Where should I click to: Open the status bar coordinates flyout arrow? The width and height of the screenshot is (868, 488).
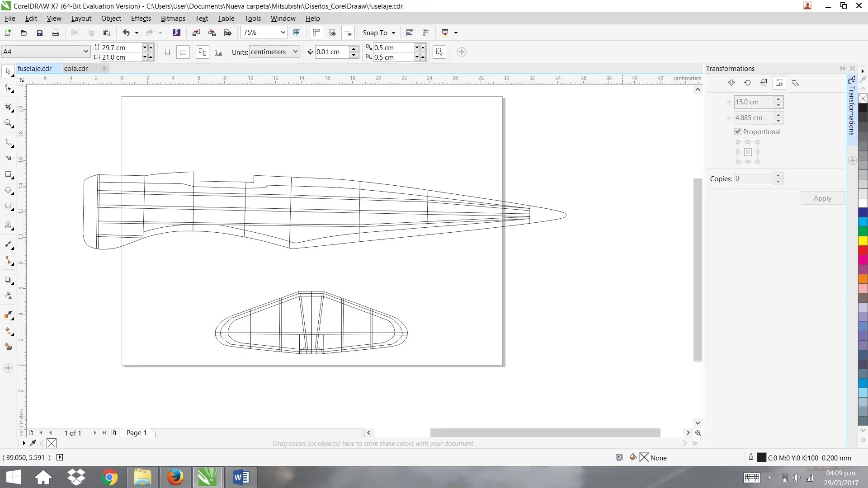[x=60, y=457]
